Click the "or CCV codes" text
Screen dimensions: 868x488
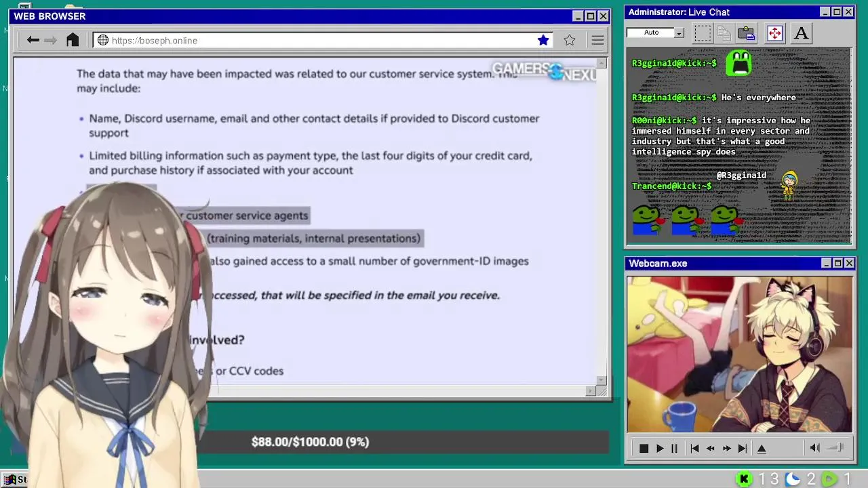tap(250, 371)
